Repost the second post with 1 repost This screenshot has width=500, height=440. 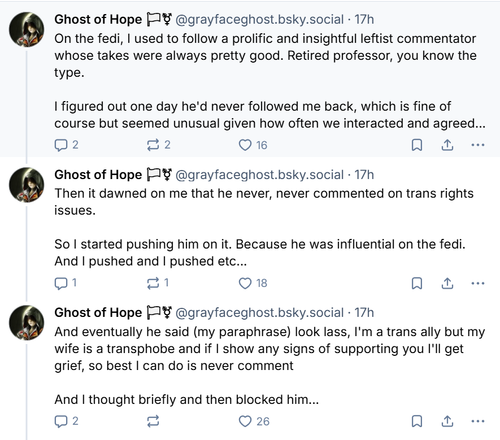pos(158,283)
